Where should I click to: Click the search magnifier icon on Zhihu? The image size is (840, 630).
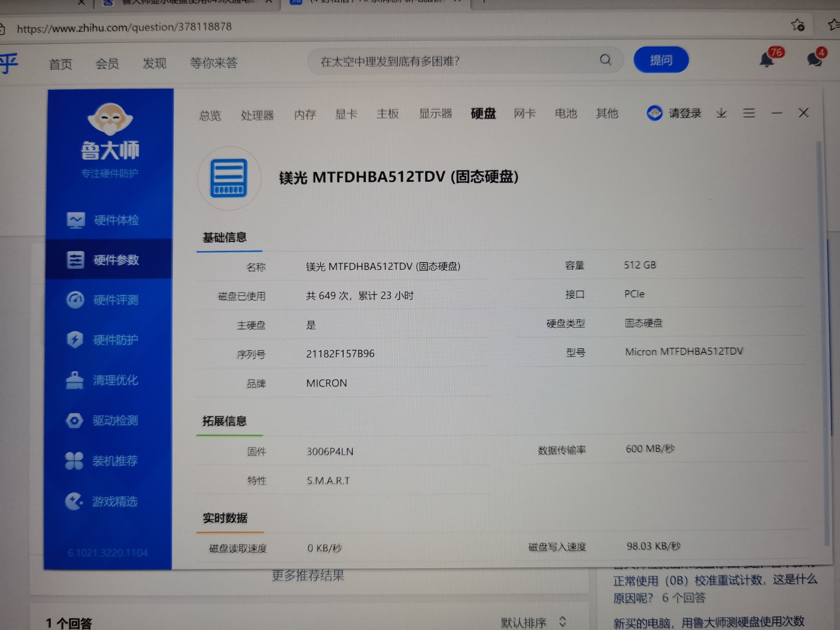[x=605, y=60]
